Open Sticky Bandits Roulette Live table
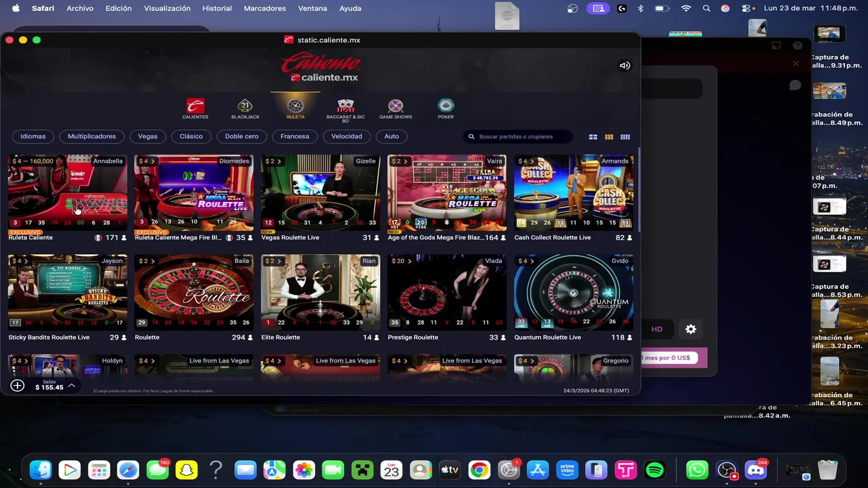Viewport: 868px width, 488px height. coord(67,291)
